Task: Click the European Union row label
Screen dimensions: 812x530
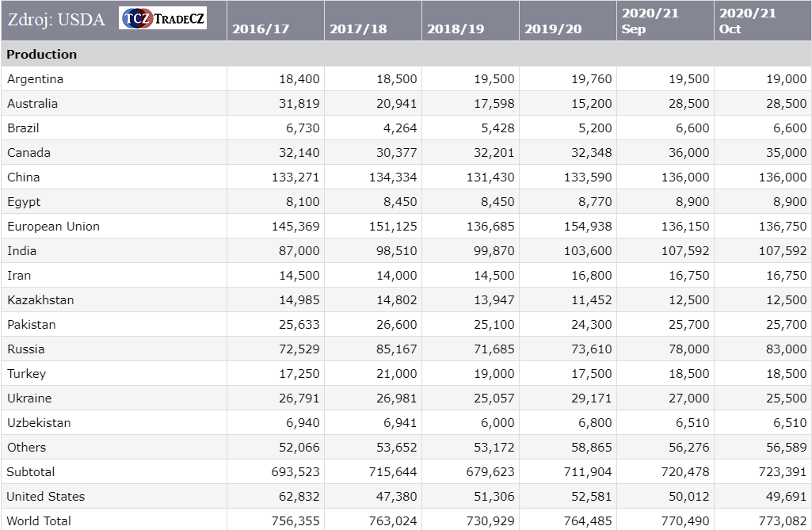Action: 53,227
